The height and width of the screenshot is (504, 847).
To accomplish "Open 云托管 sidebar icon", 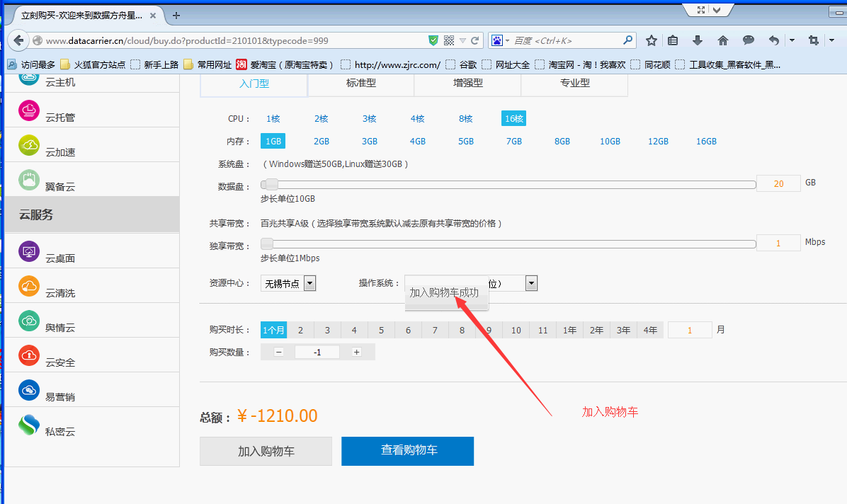I will pyautogui.click(x=29, y=110).
